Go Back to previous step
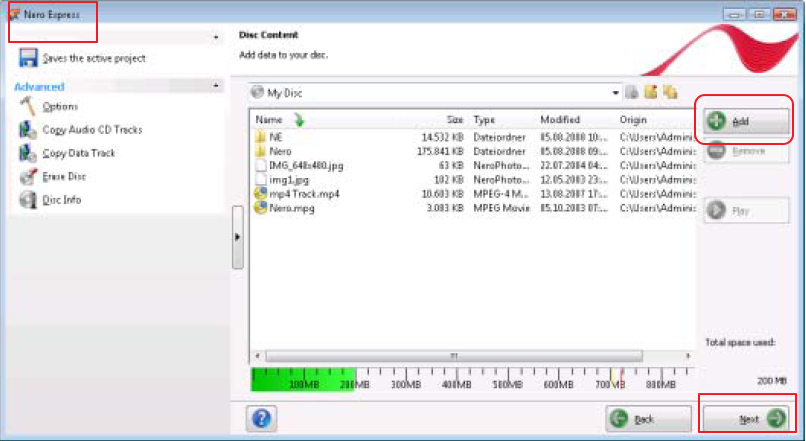The width and height of the screenshot is (806, 441). [648, 419]
